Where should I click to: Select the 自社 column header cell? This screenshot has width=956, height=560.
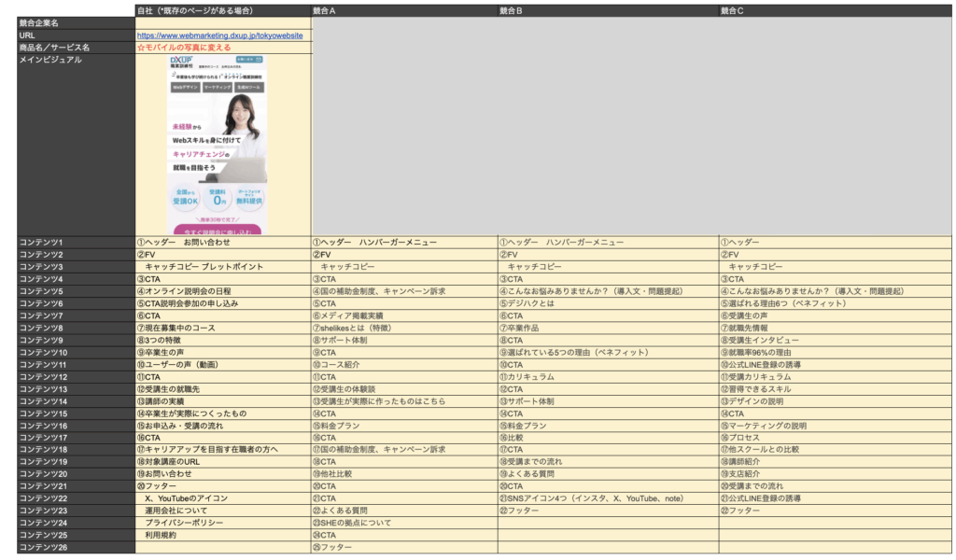click(195, 10)
